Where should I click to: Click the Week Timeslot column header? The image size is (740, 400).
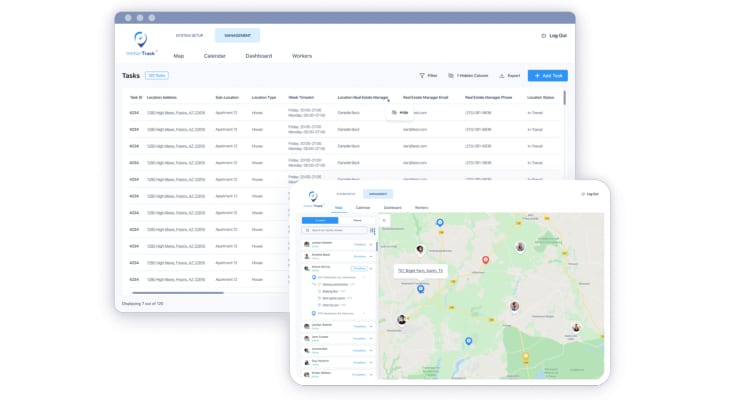click(301, 98)
